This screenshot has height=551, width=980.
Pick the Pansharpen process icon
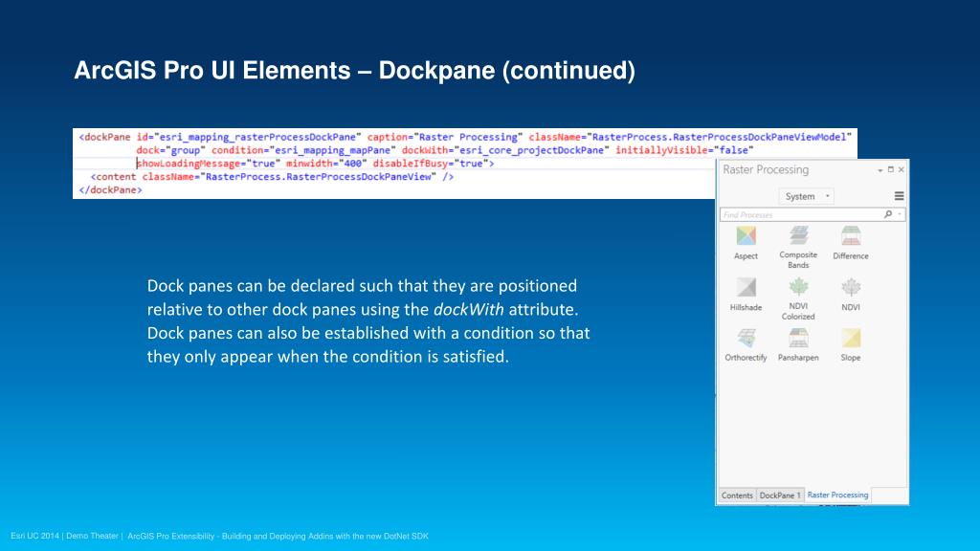tap(798, 338)
